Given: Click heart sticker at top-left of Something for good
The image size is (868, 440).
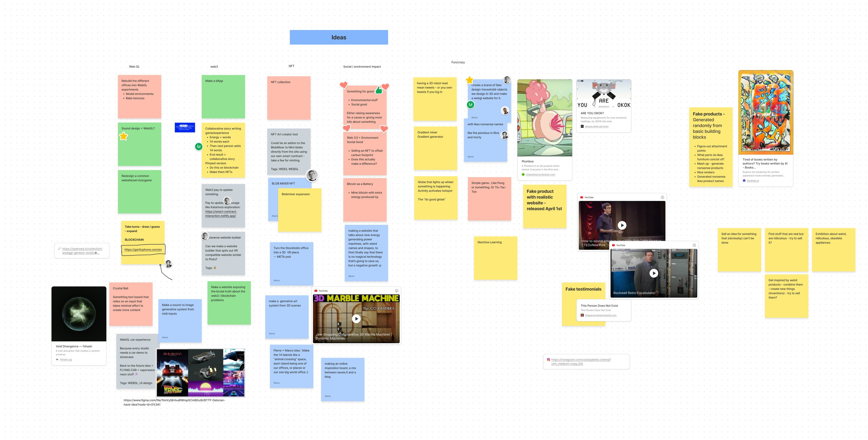Looking at the screenshot, I should [343, 85].
